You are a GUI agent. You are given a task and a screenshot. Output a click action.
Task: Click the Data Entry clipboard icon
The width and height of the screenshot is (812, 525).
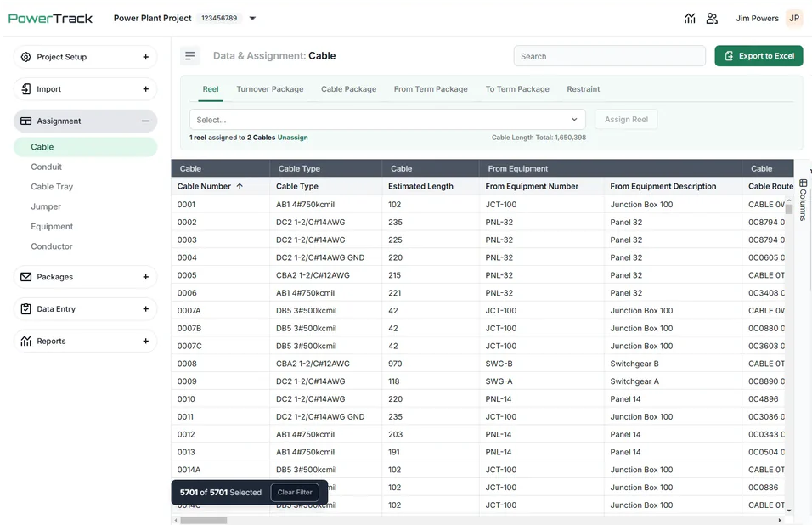click(25, 309)
